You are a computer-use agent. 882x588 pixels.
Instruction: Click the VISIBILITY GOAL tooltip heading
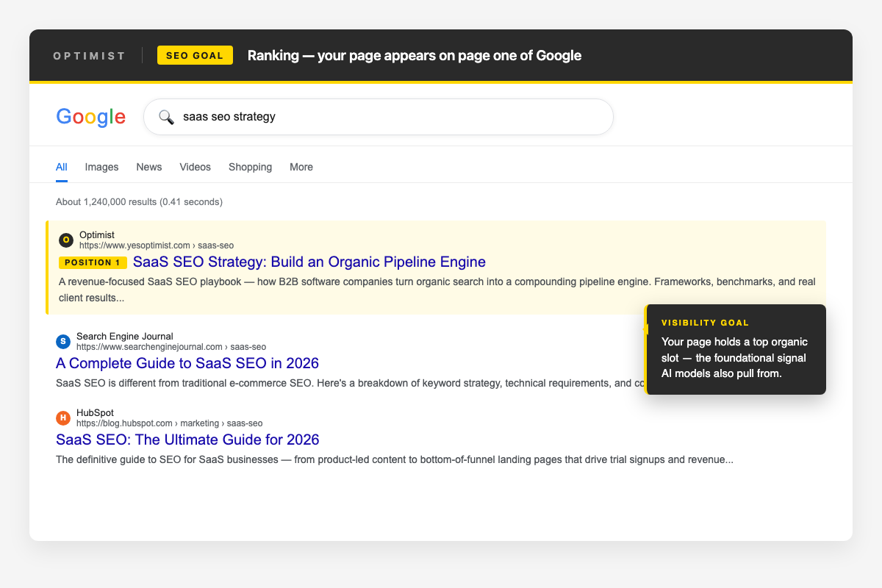pos(706,323)
